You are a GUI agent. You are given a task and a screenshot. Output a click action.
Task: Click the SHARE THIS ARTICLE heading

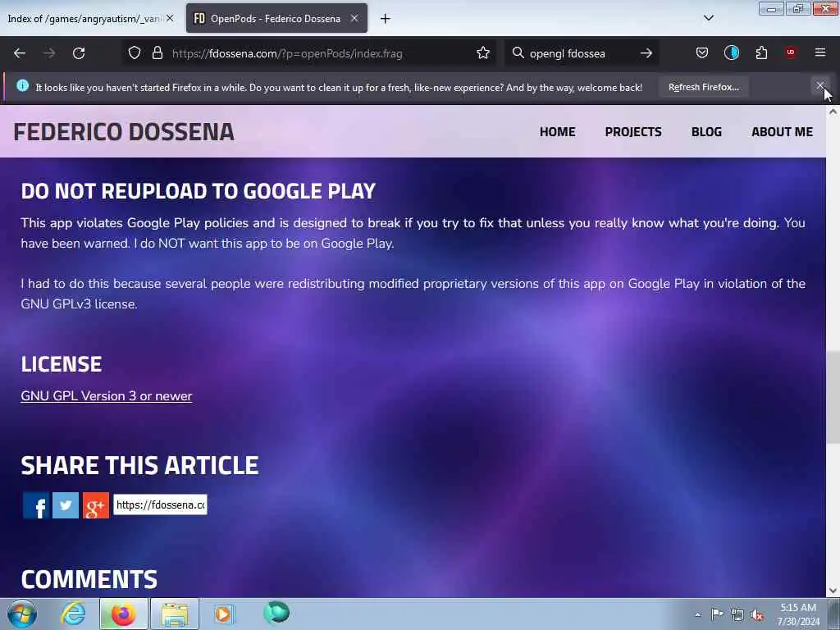point(139,465)
